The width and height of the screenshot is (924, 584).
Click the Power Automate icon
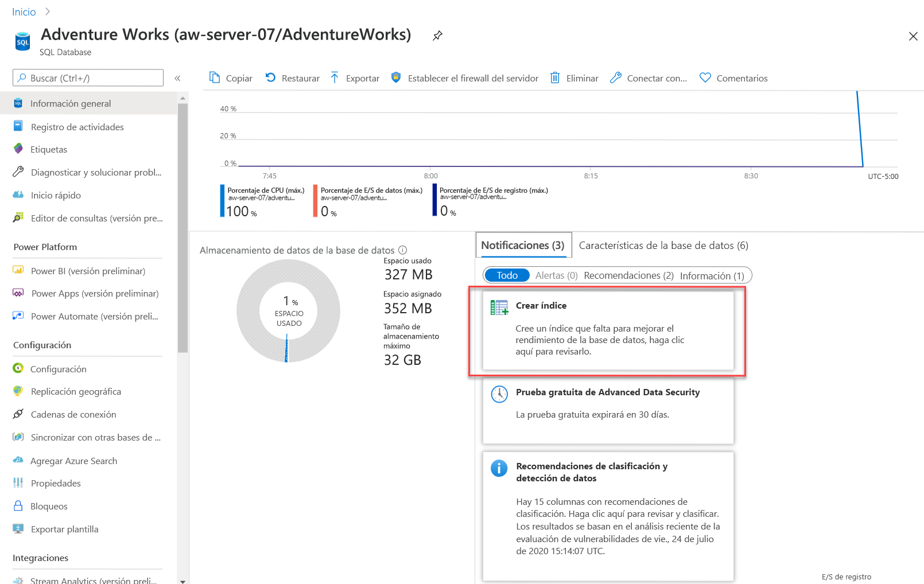coord(18,316)
